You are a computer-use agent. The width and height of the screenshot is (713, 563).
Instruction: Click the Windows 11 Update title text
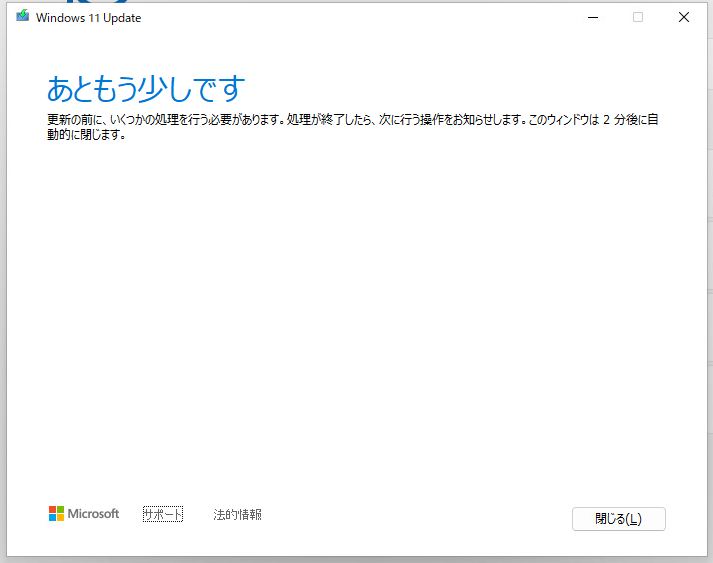[89, 18]
